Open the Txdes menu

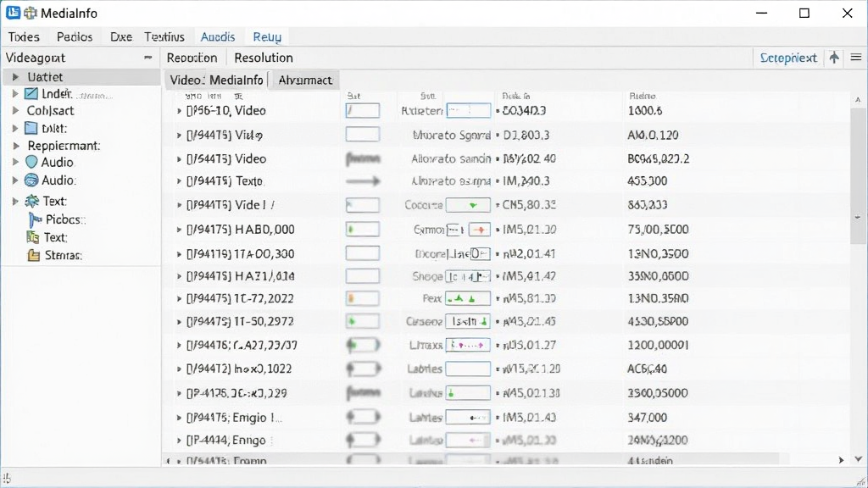point(24,37)
